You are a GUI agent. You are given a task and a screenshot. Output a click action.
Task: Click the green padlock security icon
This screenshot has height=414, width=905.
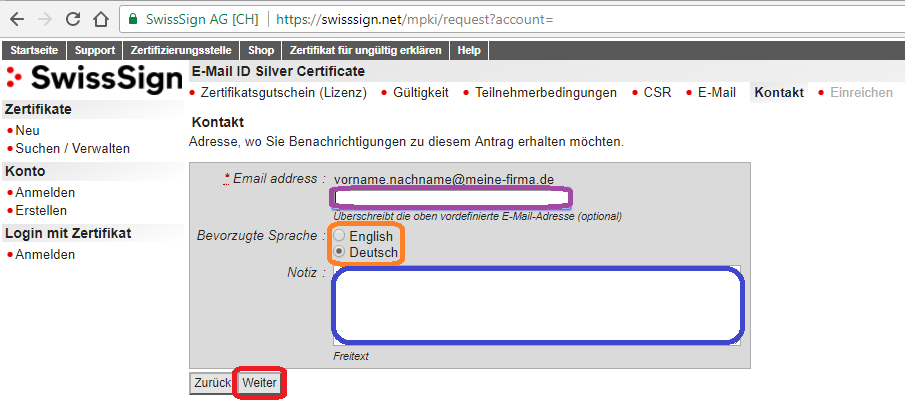(132, 19)
